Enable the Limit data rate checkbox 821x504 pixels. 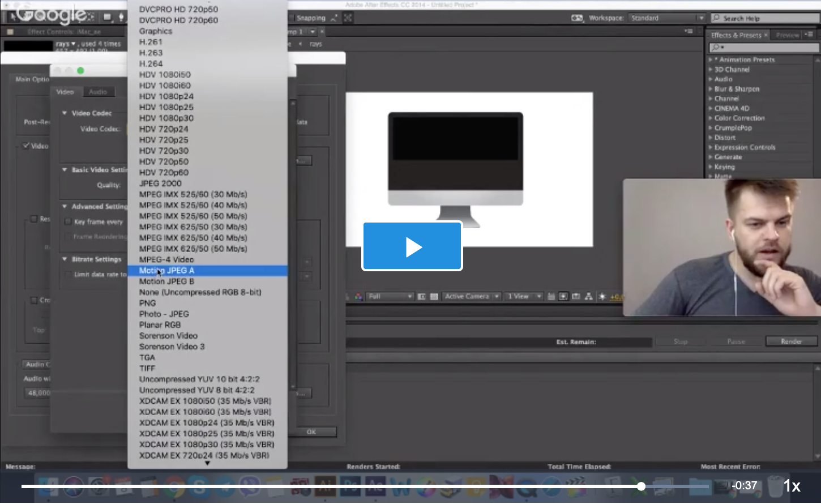coord(68,275)
